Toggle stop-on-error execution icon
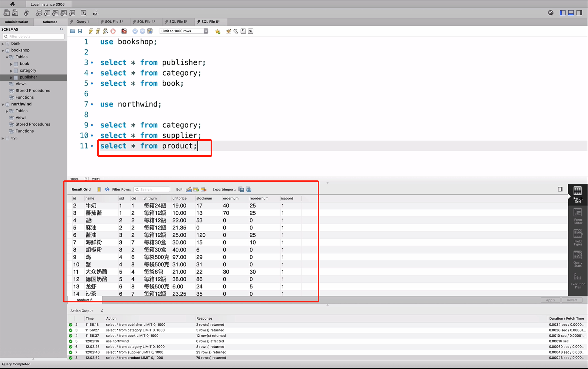Screen dimensions: 588x369 (x=124, y=31)
